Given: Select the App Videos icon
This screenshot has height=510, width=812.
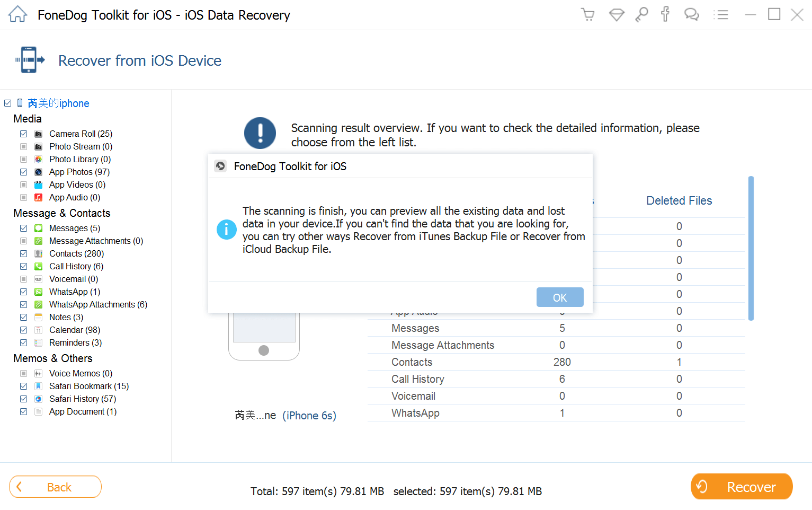Looking at the screenshot, I should (x=39, y=185).
